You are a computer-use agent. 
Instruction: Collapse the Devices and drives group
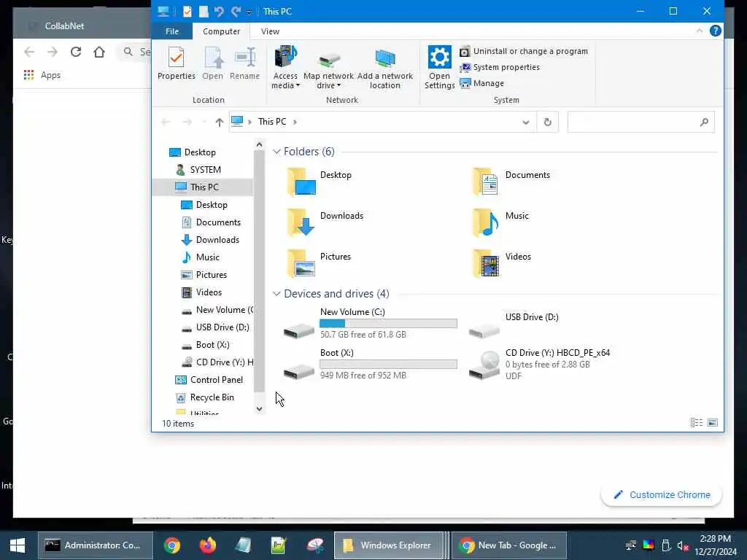pyautogui.click(x=276, y=294)
